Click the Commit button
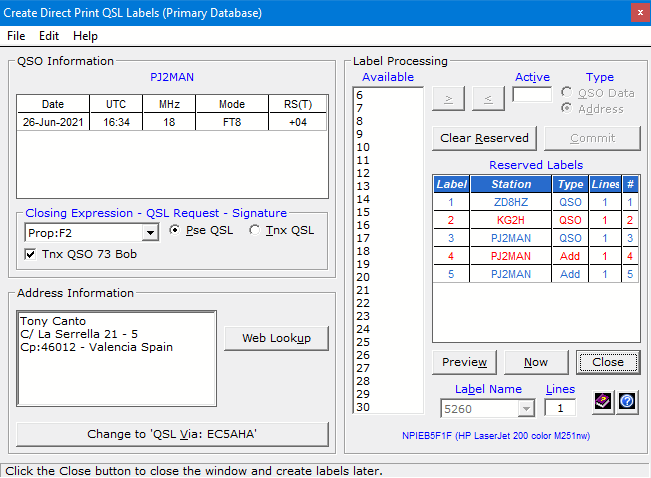651x478 pixels. coord(592,138)
